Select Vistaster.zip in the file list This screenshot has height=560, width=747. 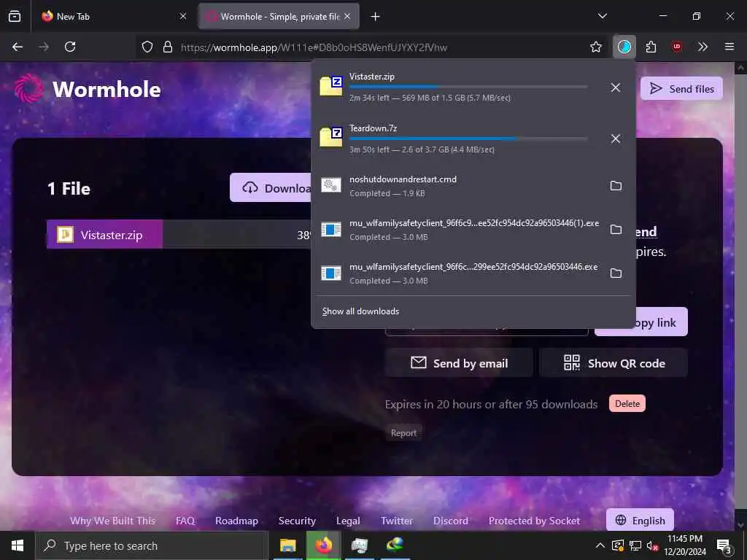[x=179, y=235]
